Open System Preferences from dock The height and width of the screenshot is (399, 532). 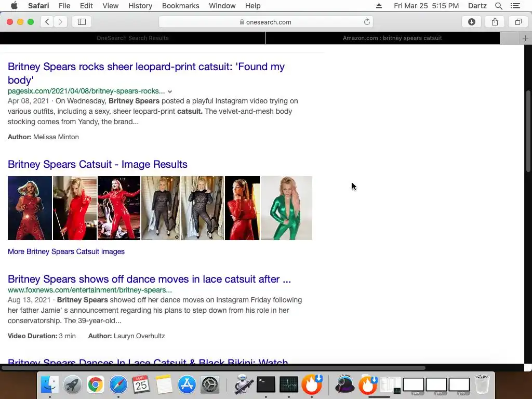(210, 384)
